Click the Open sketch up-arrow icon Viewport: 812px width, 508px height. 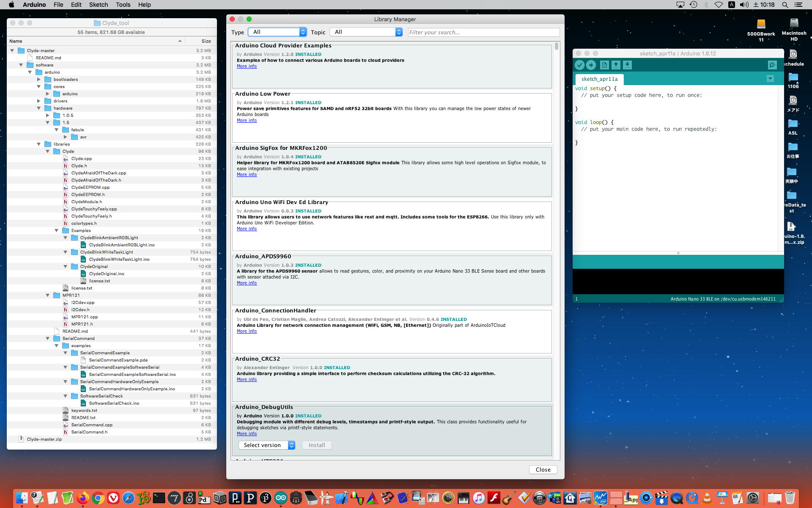pos(616,65)
